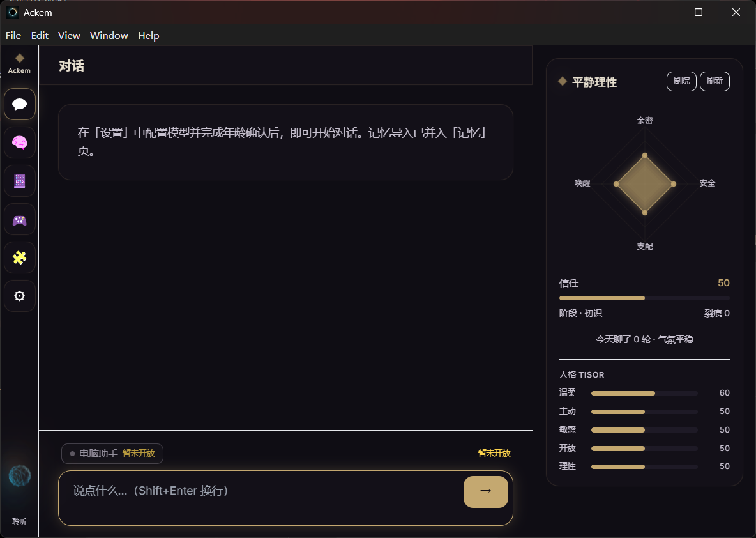Click the 暂未开放 label on the right
Screen dimensions: 756x538
494,453
